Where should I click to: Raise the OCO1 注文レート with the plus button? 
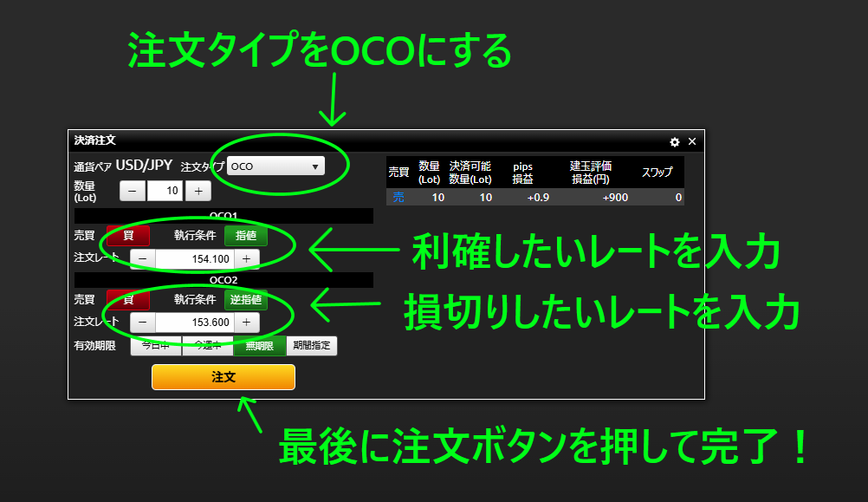click(x=246, y=258)
